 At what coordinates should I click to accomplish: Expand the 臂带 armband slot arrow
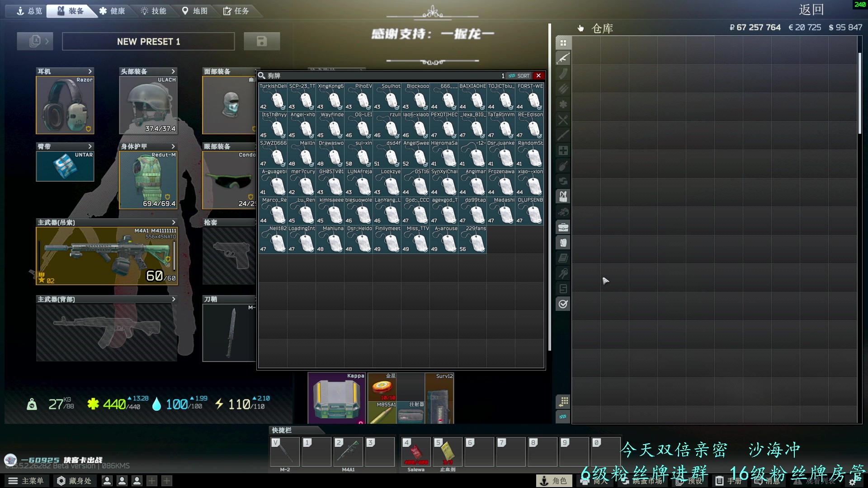90,146
